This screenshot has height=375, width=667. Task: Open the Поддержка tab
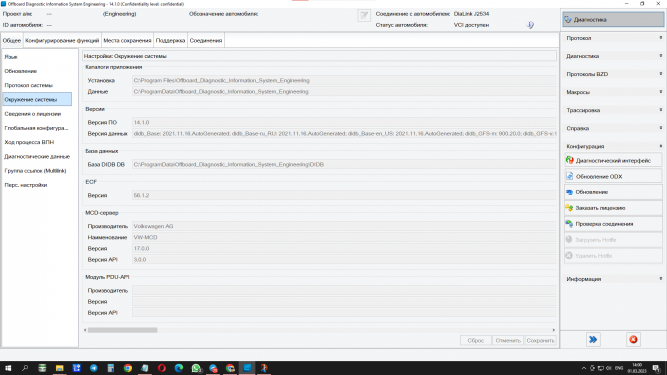point(171,40)
